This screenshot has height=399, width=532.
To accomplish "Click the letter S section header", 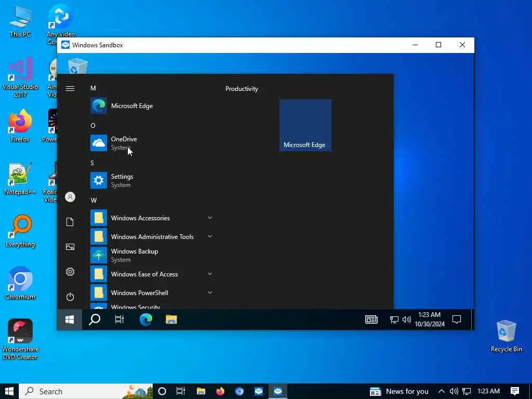I will point(92,163).
